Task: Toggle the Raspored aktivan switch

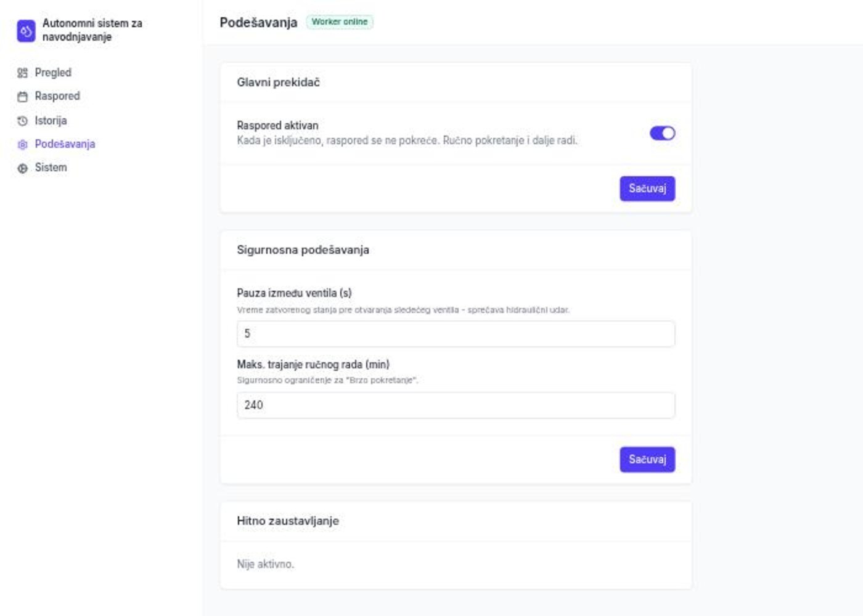Action: tap(662, 133)
